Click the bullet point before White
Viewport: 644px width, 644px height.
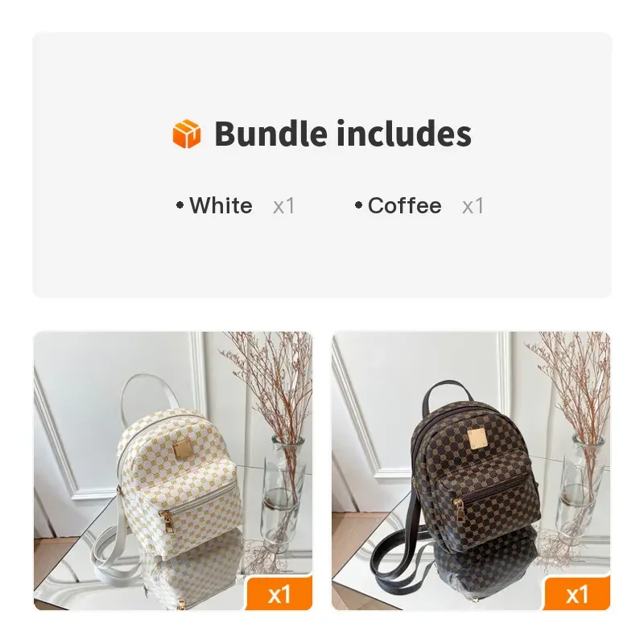[180, 205]
